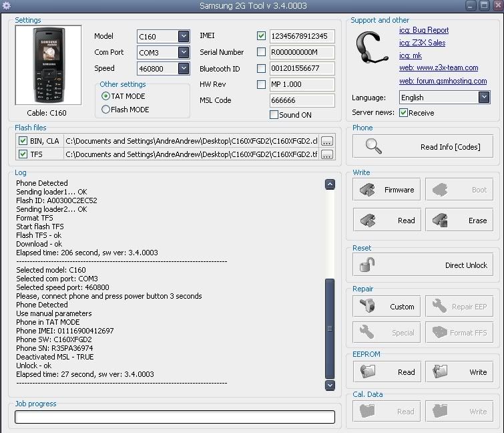Image resolution: width=504 pixels, height=433 pixels.
Task: Open the icq: Bug Report link
Action: (x=424, y=30)
